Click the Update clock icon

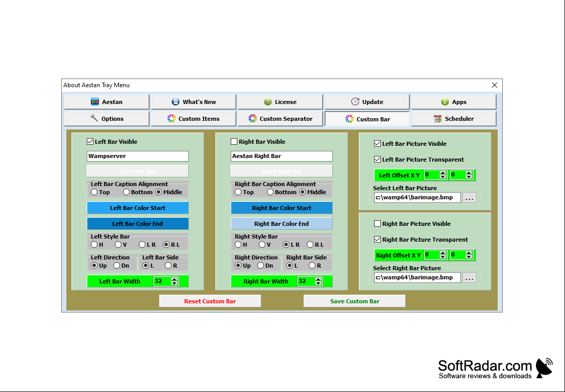tap(355, 102)
